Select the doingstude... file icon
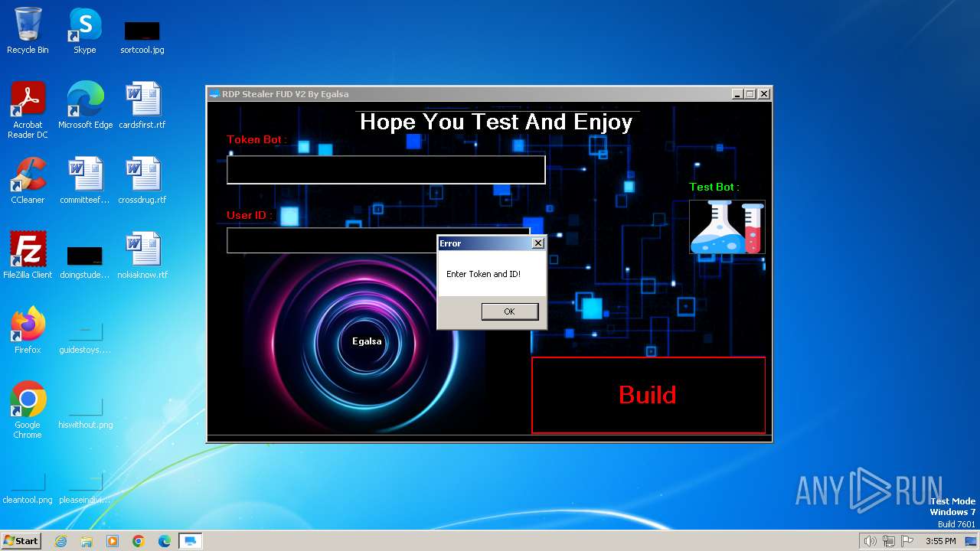The image size is (980, 551). click(85, 262)
